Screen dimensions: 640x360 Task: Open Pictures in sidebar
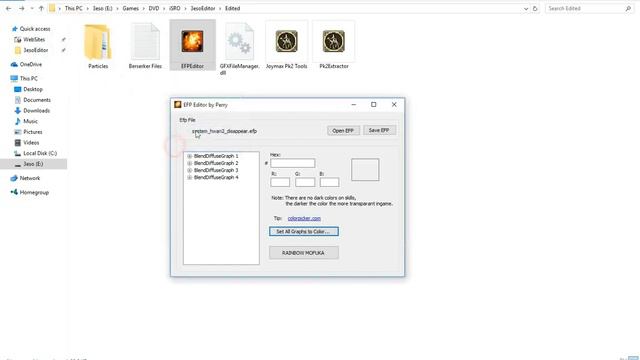click(x=29, y=132)
